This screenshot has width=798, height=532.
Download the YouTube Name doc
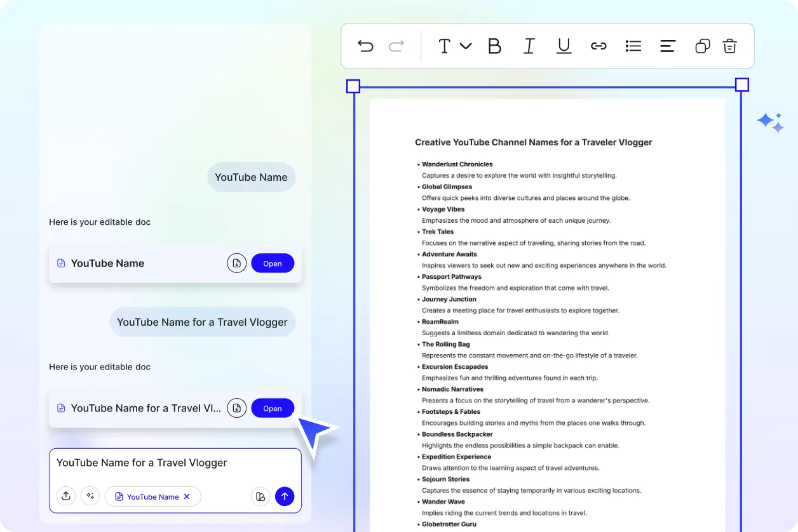[x=236, y=263]
